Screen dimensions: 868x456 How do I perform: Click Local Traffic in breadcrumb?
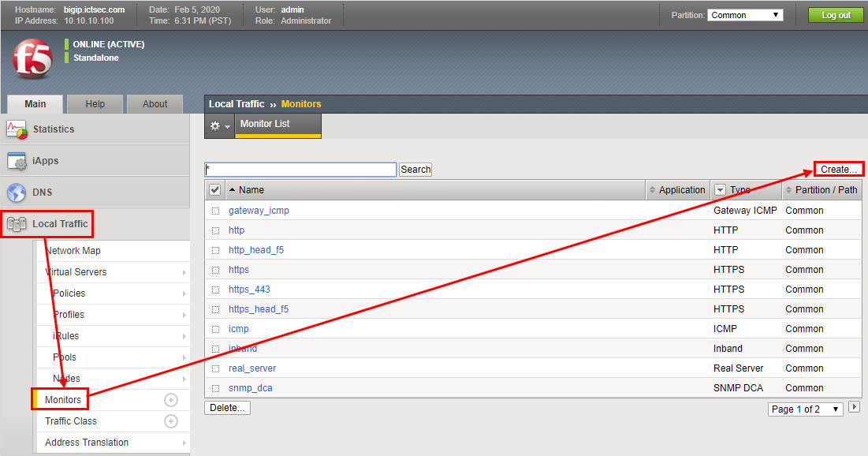(x=237, y=104)
